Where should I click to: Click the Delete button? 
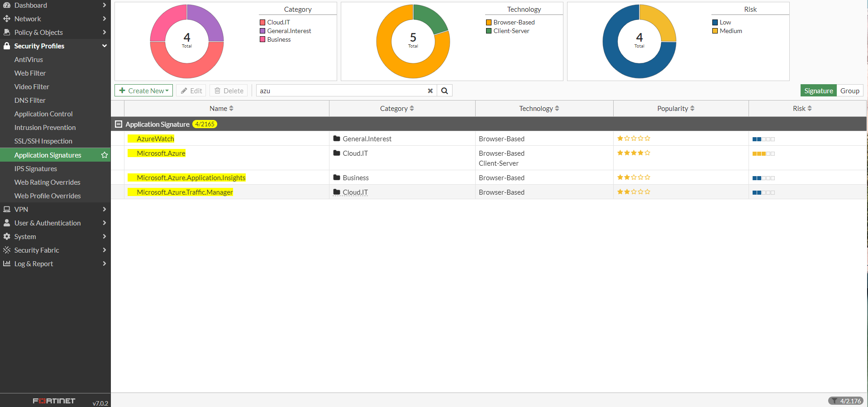click(x=229, y=91)
